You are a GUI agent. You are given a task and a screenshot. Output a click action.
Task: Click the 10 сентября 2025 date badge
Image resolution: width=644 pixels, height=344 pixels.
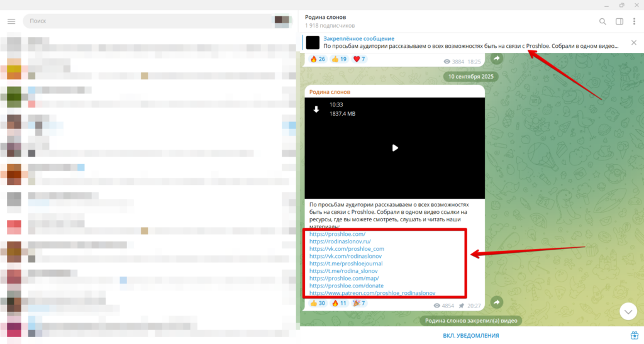470,76
